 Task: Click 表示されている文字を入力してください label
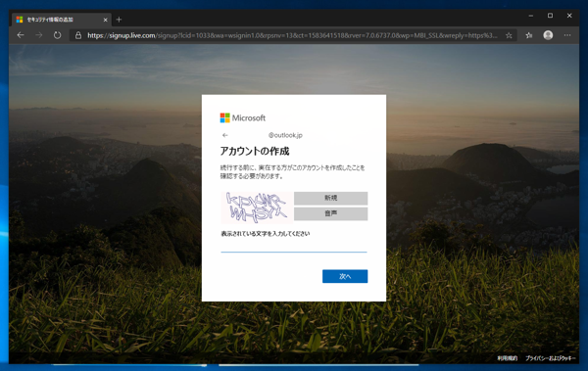click(x=266, y=234)
